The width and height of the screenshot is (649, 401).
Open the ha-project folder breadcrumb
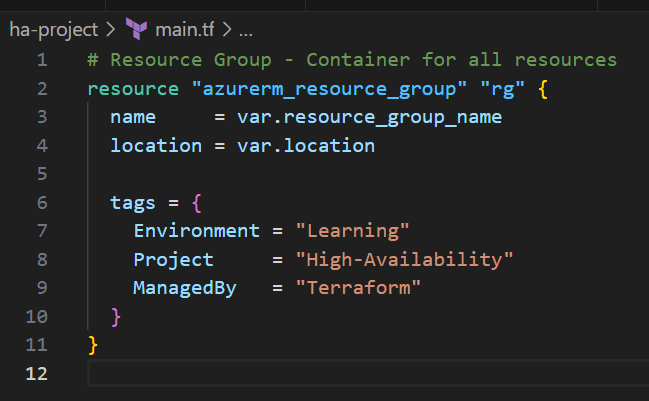pyautogui.click(x=53, y=29)
